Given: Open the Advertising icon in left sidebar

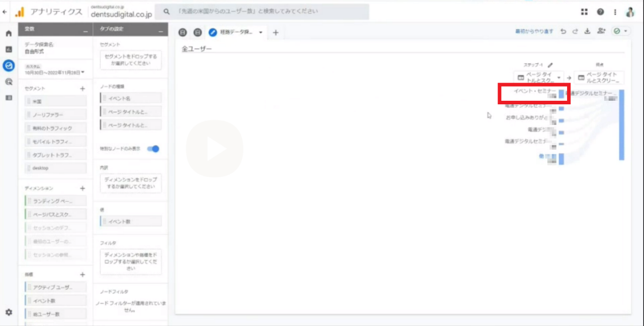Looking at the screenshot, I should 9,82.
